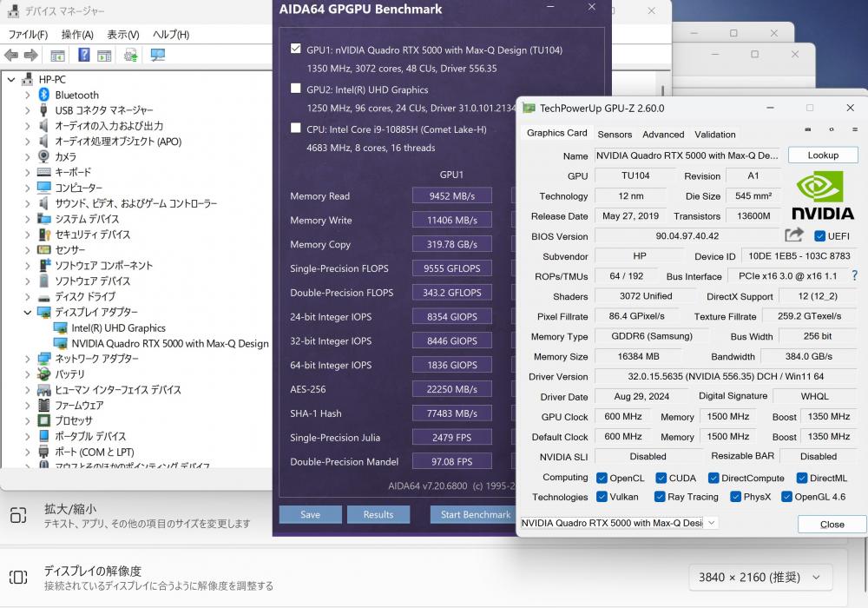Click the blue help question mark toolbar icon
868x608 pixels.
(83, 55)
